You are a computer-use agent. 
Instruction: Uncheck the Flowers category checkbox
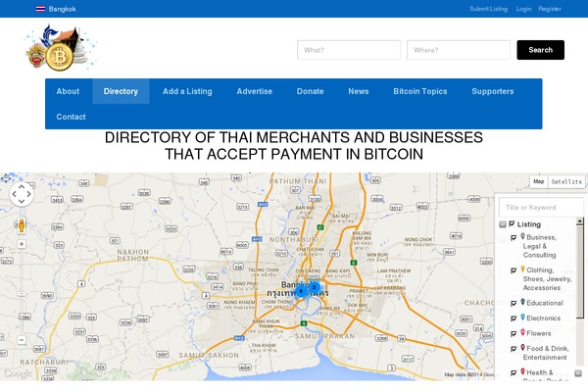[514, 334]
